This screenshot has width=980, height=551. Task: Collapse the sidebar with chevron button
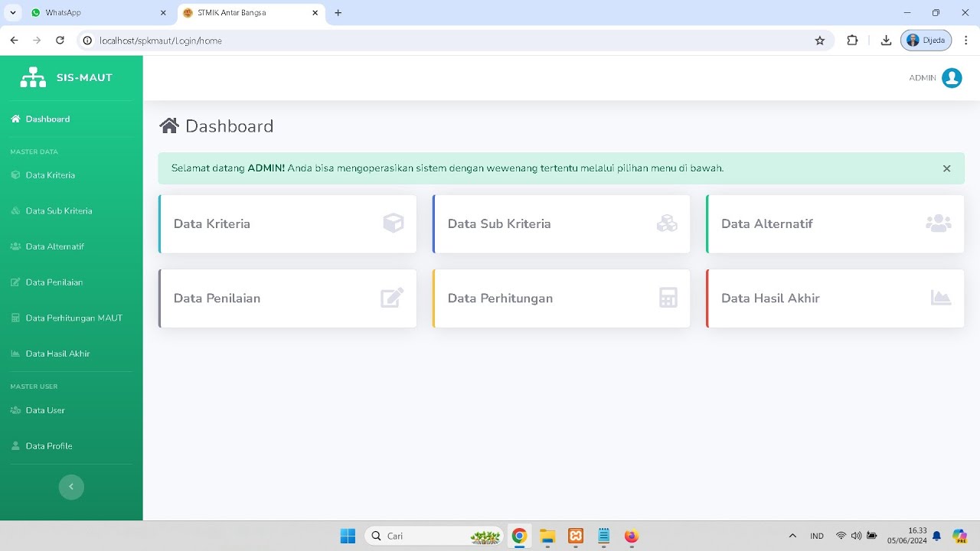(71, 487)
